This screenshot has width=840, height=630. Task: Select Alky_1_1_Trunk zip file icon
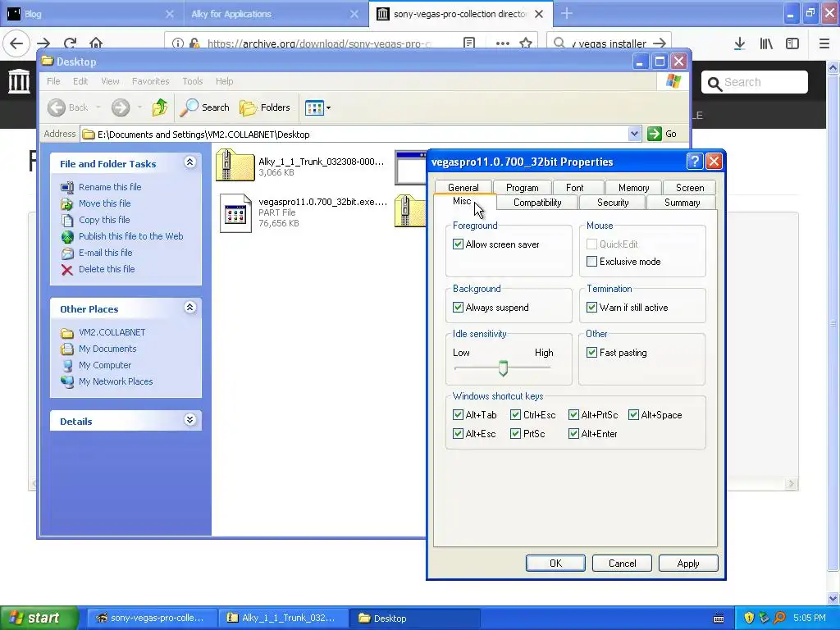(235, 165)
